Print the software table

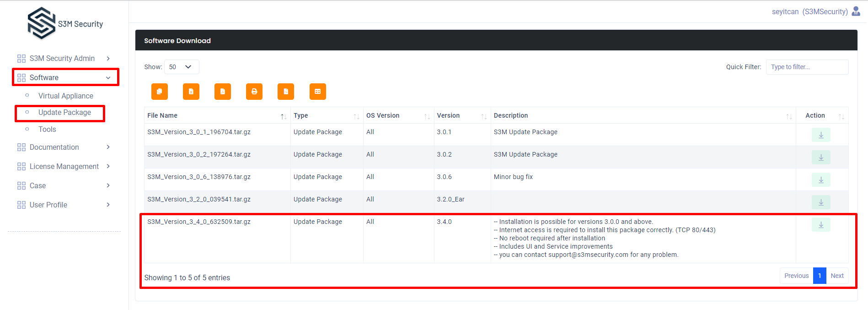254,92
